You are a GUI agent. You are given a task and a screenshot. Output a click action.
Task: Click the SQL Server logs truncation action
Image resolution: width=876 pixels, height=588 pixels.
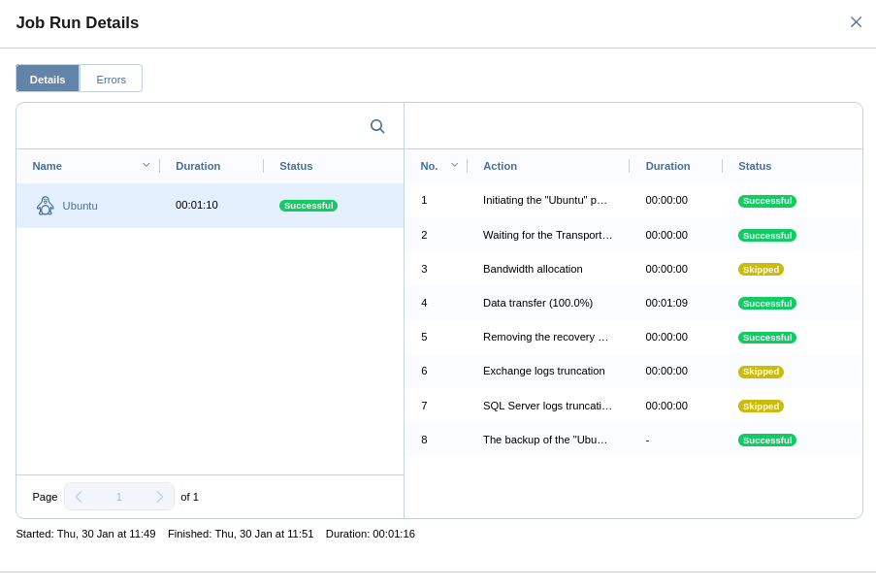[547, 406]
